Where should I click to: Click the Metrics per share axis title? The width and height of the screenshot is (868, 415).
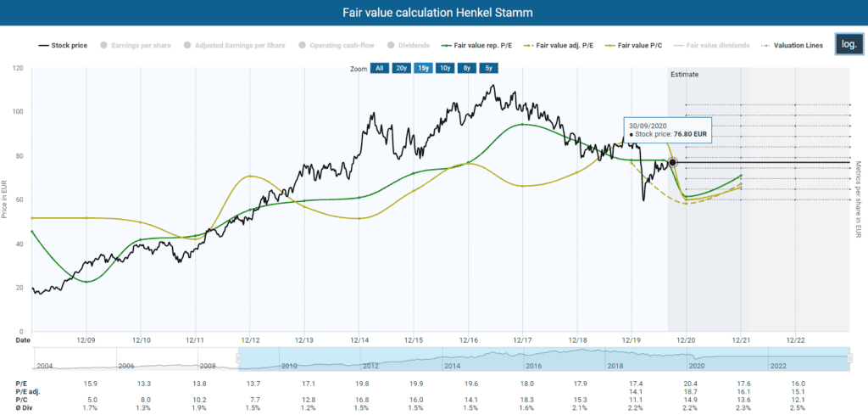(859, 200)
